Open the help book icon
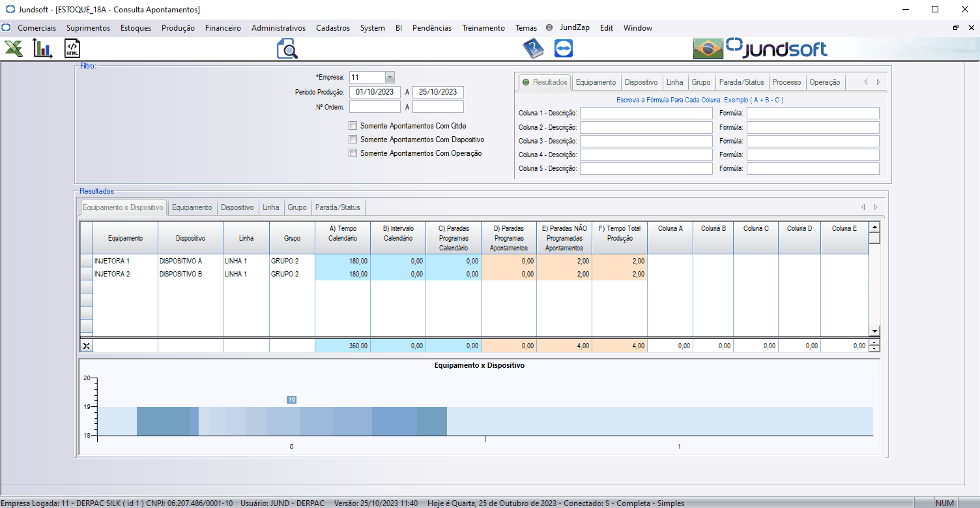The image size is (980, 508). [x=533, y=49]
